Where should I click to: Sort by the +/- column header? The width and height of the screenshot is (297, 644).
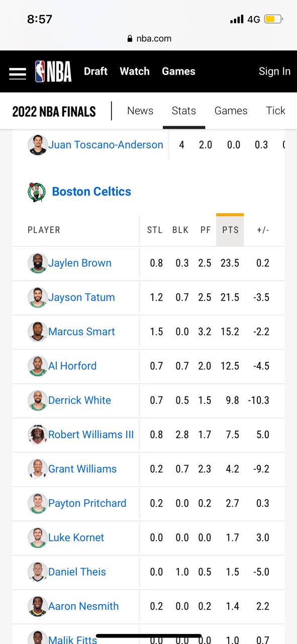pyautogui.click(x=263, y=230)
